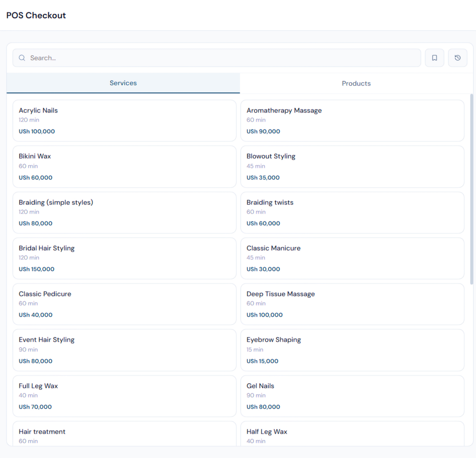
Task: Choose Braiding twists service
Action: tap(352, 213)
